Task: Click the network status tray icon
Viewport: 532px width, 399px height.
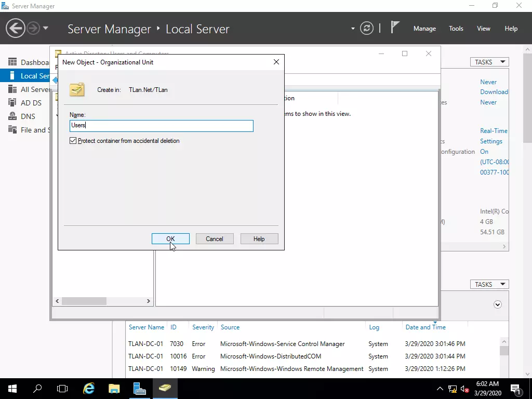Action: click(x=453, y=389)
